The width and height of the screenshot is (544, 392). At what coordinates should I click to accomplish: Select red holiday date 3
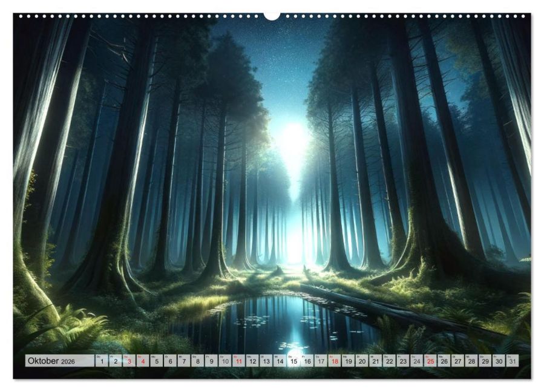pyautogui.click(x=129, y=361)
